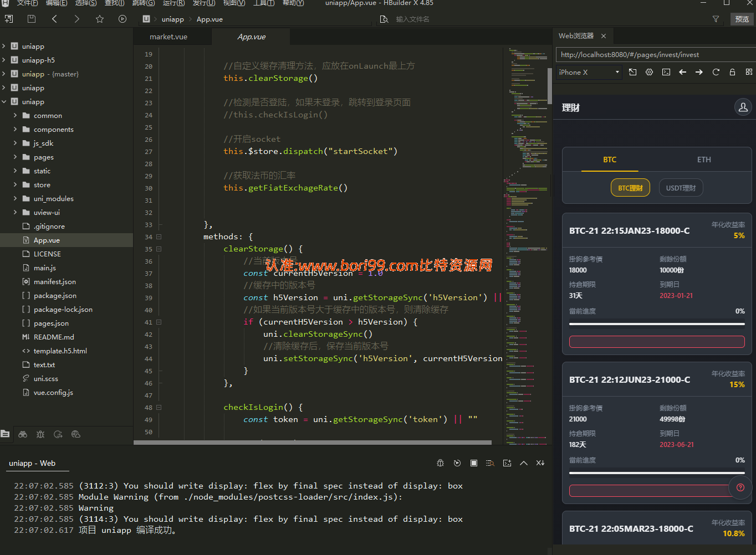756x555 pixels.
Task: Select the uniapp - Web console tab
Action: [x=32, y=463]
